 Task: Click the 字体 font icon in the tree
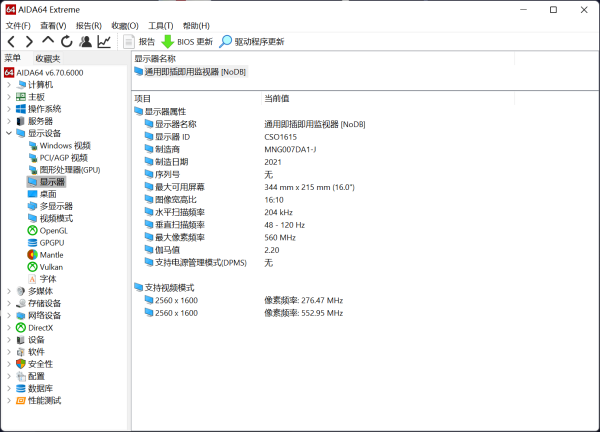point(33,279)
